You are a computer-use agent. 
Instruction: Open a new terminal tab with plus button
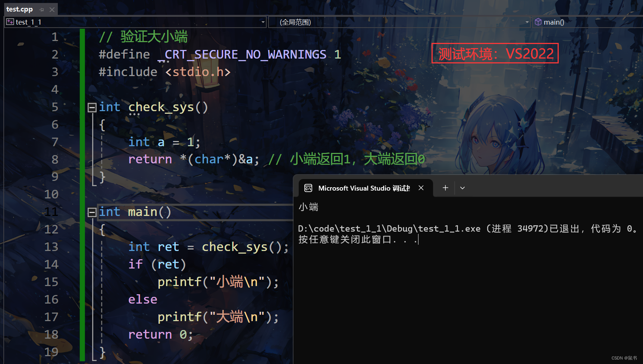[x=445, y=188]
